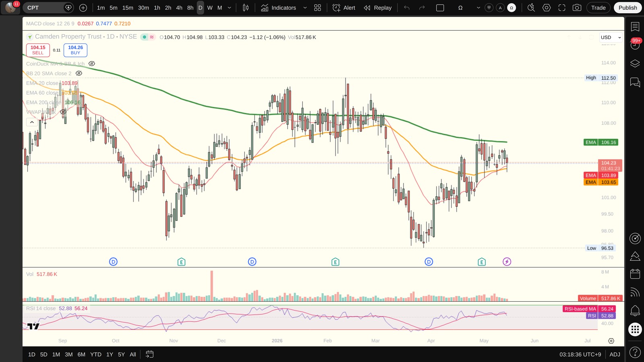Open the USD currency dropdown
The image size is (644, 362).
pyautogui.click(x=611, y=37)
